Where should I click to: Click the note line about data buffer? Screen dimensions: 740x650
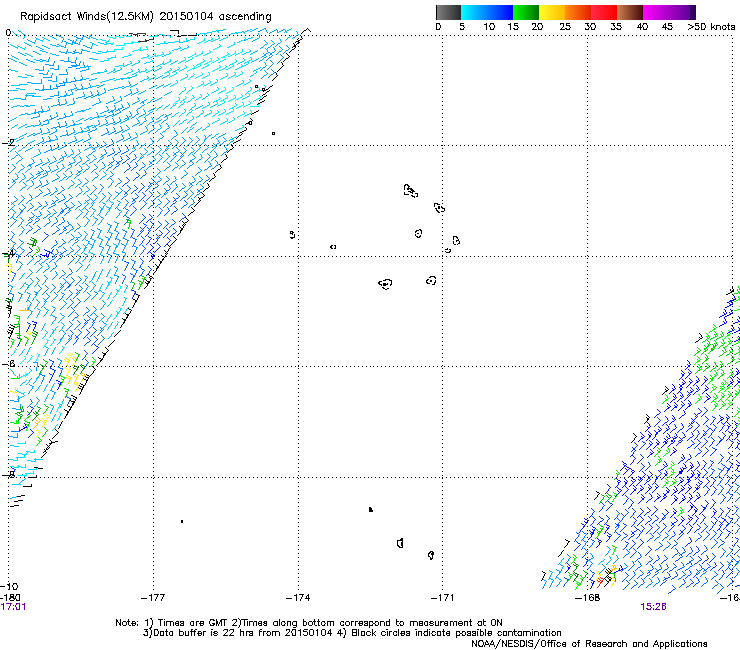click(352, 633)
